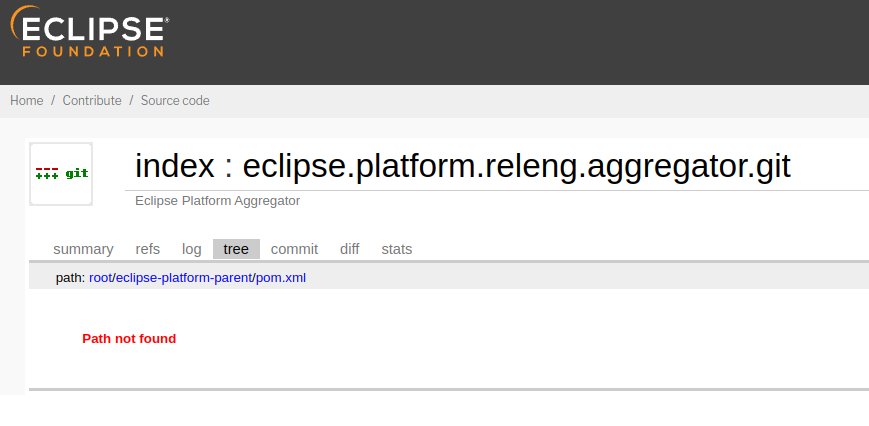Open eclipse.platform.releng.aggregator.git repository link

pyautogui.click(x=517, y=166)
